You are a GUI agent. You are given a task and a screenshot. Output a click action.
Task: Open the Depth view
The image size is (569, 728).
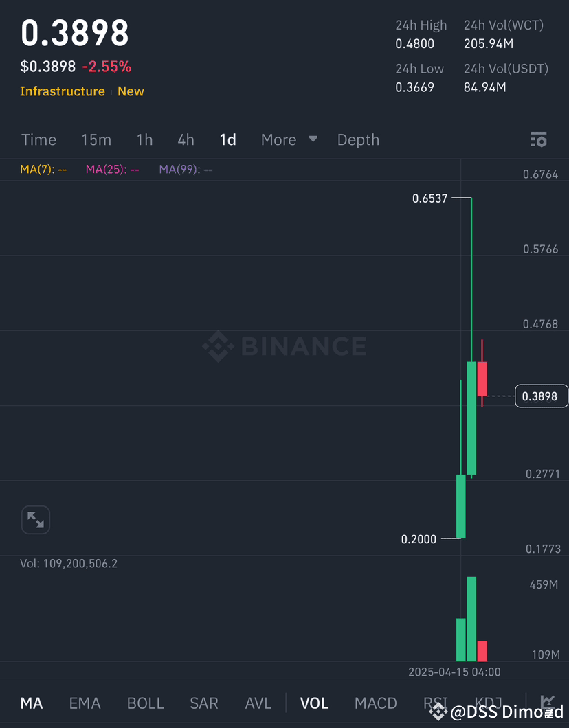358,139
